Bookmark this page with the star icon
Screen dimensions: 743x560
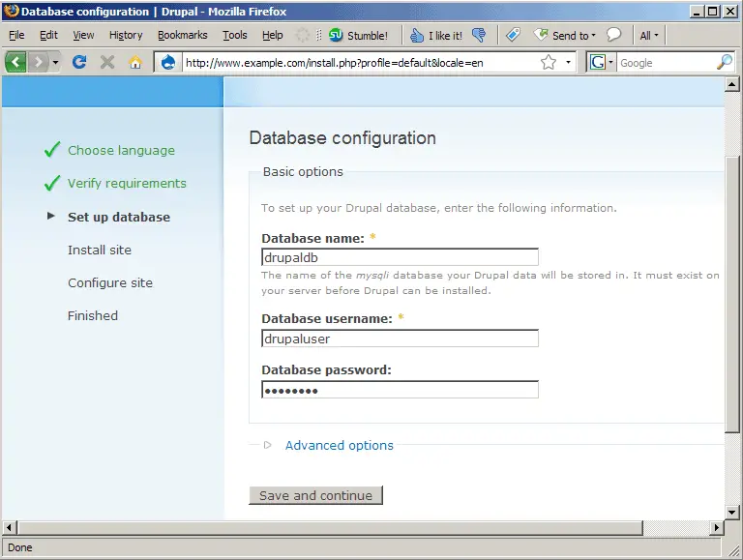pyautogui.click(x=549, y=62)
